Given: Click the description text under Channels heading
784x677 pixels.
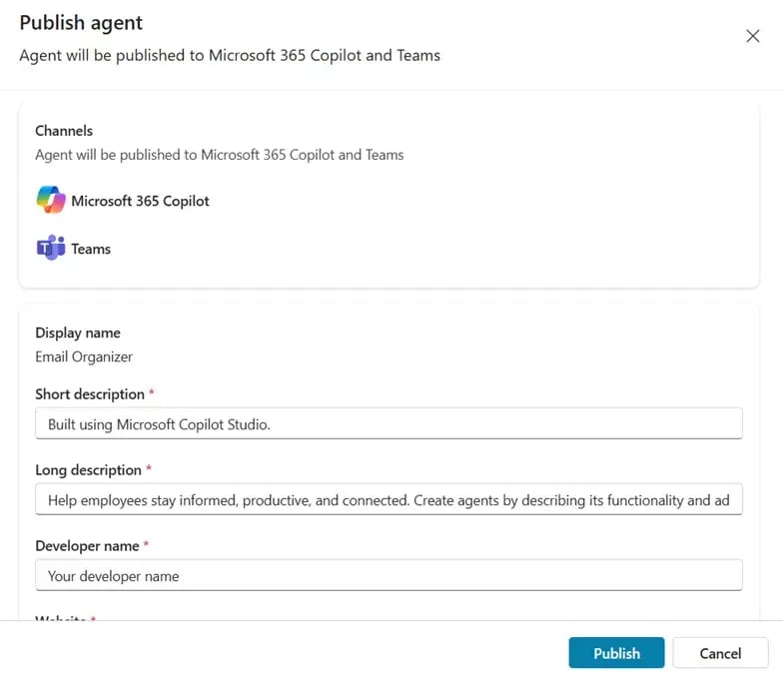Looking at the screenshot, I should (220, 155).
